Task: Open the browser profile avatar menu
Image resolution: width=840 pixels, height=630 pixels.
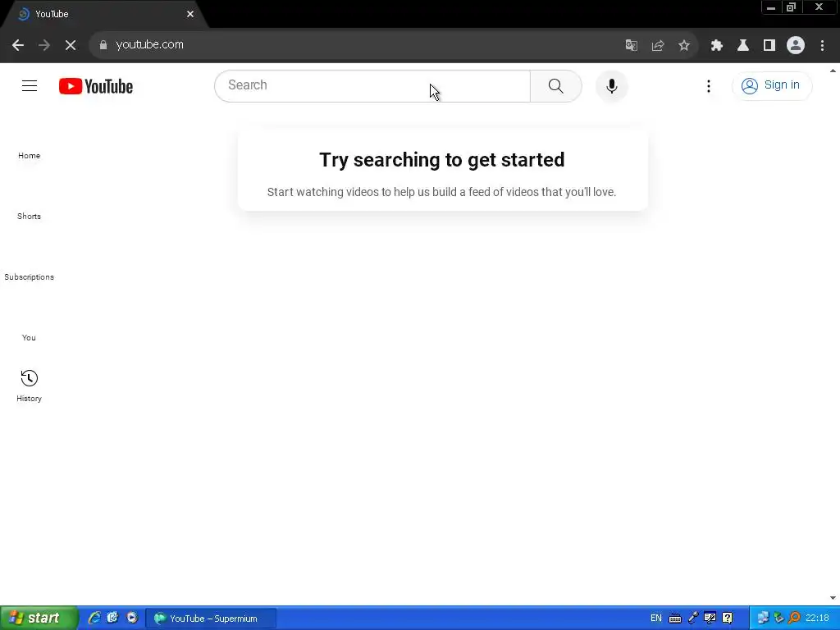Action: [x=796, y=45]
